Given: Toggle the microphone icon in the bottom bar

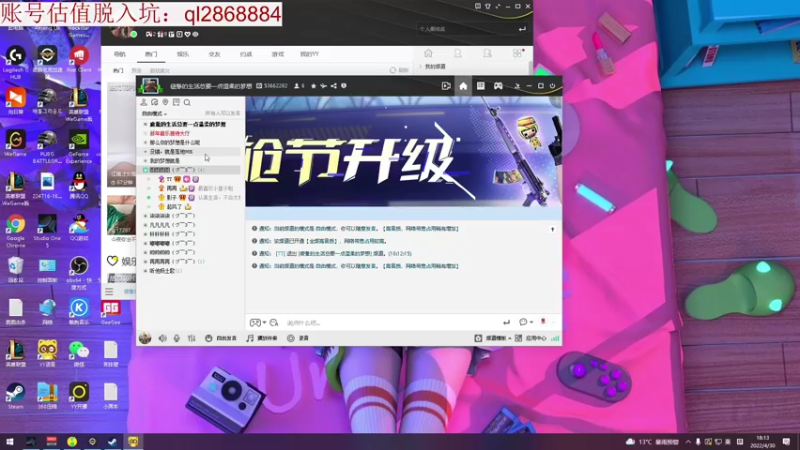Looking at the screenshot, I should tap(177, 338).
